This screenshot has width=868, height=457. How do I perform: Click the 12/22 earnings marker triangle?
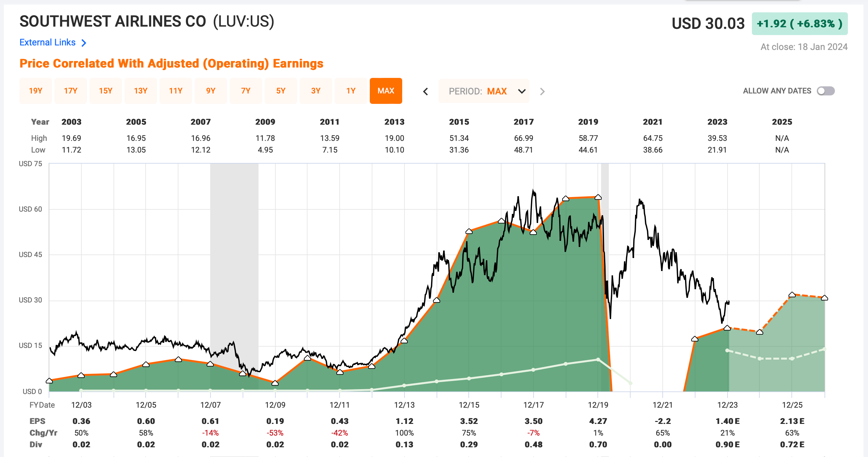pyautogui.click(x=695, y=339)
